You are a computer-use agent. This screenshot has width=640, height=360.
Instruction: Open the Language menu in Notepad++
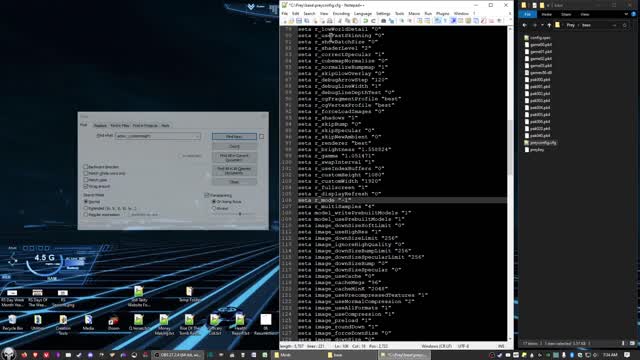(363, 14)
